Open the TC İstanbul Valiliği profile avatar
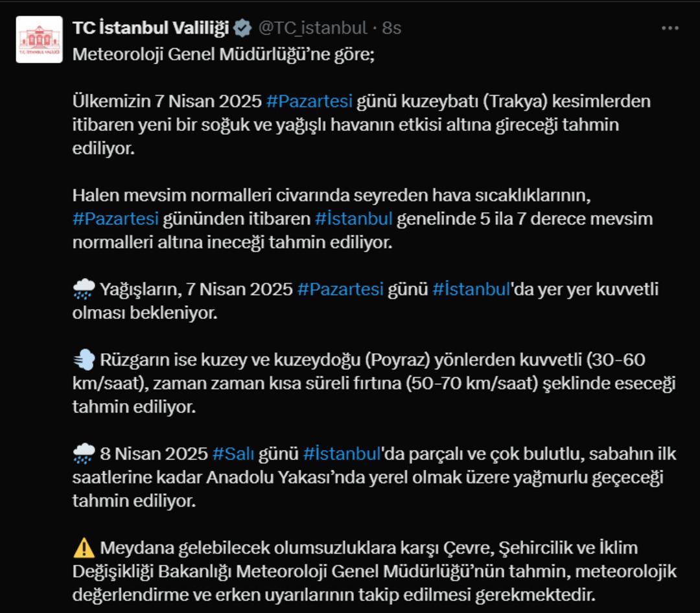The image size is (700, 613). 40,40
